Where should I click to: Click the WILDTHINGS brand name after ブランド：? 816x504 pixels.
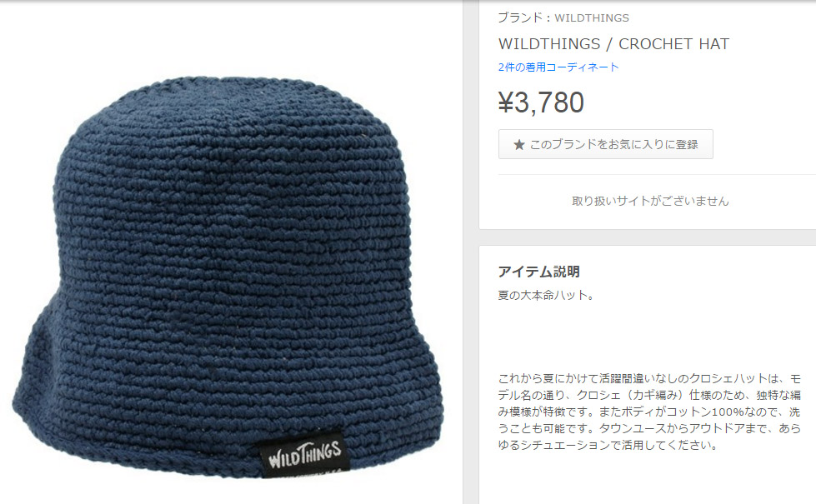(592, 18)
